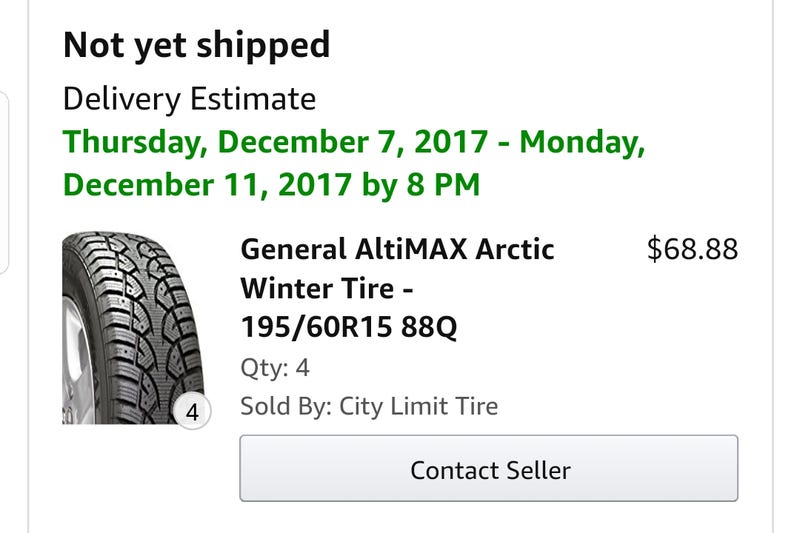Image resolution: width=800 pixels, height=533 pixels.
Task: Select the $68.88 price text
Action: (692, 249)
